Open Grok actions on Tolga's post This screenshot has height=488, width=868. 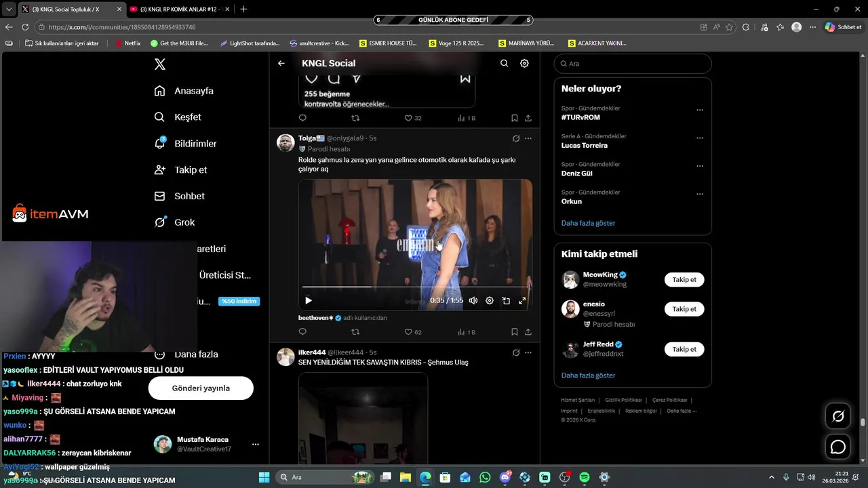(516, 138)
